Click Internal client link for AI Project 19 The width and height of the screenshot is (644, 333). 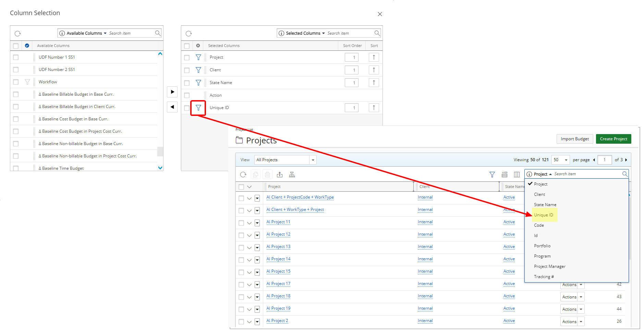(425, 308)
